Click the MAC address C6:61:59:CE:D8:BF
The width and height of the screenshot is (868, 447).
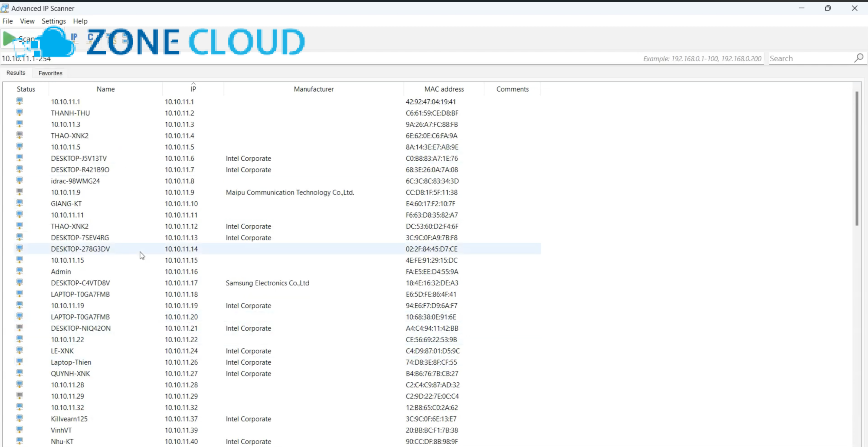[432, 113]
